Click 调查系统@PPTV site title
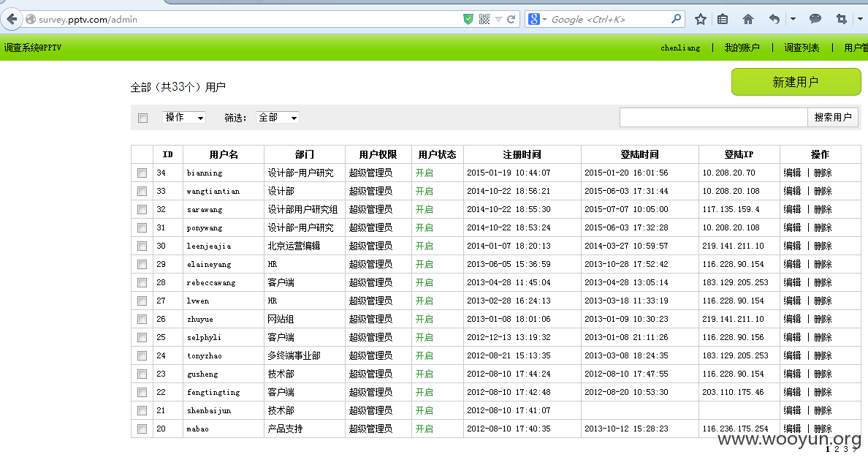The height and width of the screenshot is (460, 868). [33, 48]
